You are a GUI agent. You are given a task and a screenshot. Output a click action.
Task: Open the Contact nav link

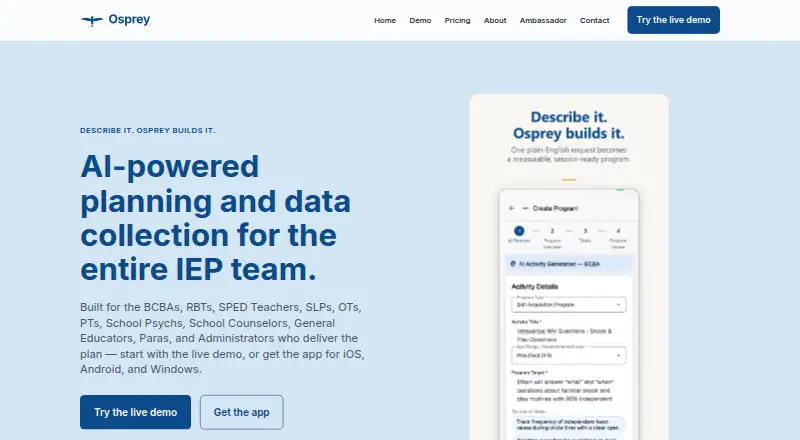pyautogui.click(x=594, y=20)
